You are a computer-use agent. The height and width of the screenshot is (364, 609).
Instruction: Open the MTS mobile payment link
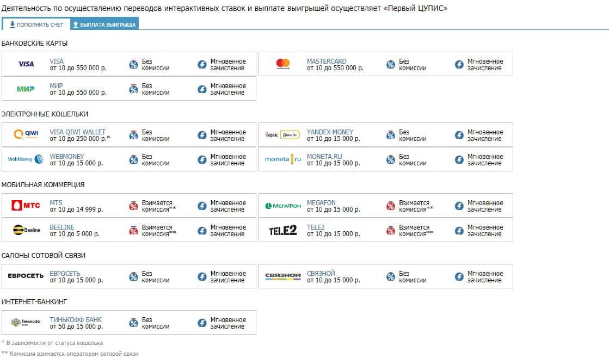[x=56, y=202]
